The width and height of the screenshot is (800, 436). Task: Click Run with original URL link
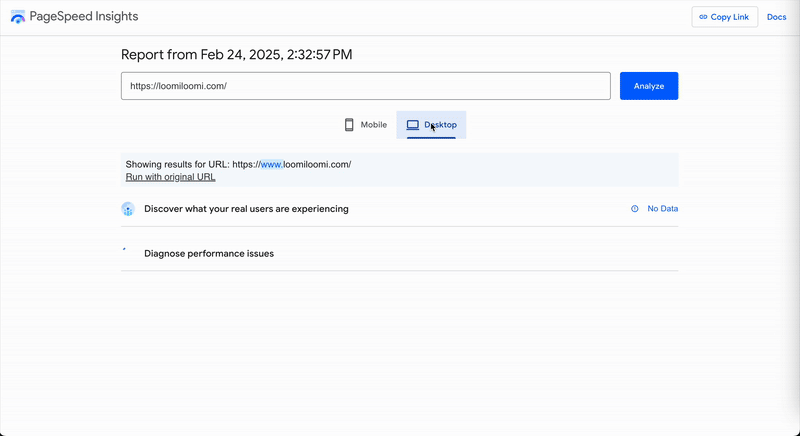coord(170,177)
